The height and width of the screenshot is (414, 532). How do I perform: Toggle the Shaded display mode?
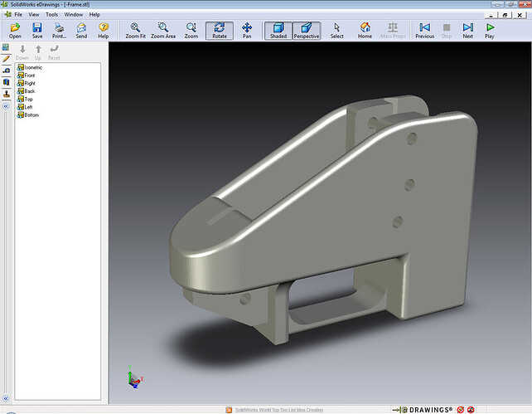coord(277,31)
